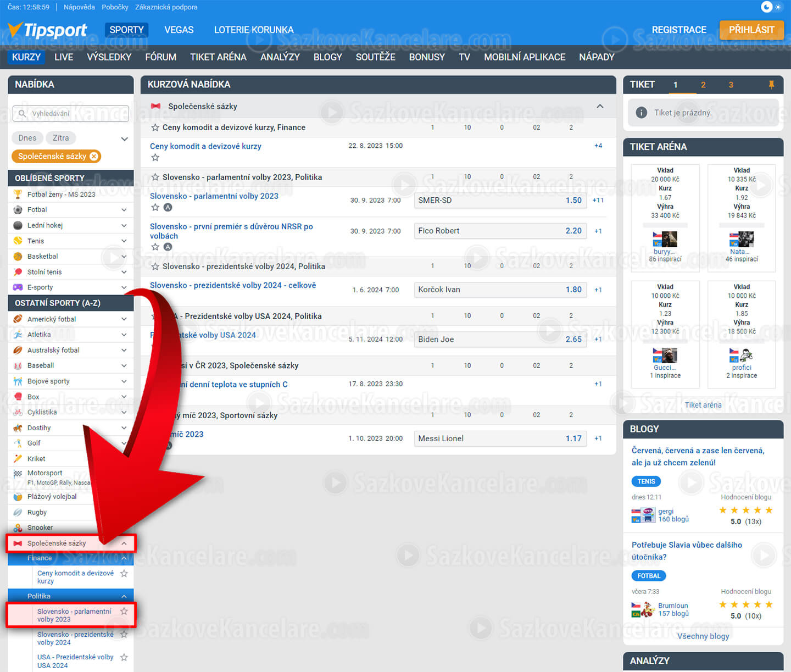Viewport: 791px width, 672px height.
Task: Select LIVE in the navigation bar
Action: [64, 57]
